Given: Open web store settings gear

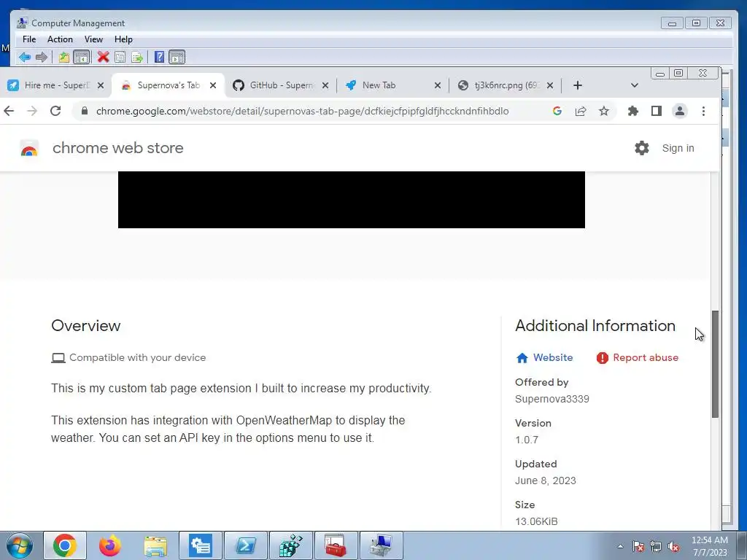Looking at the screenshot, I should pos(642,148).
